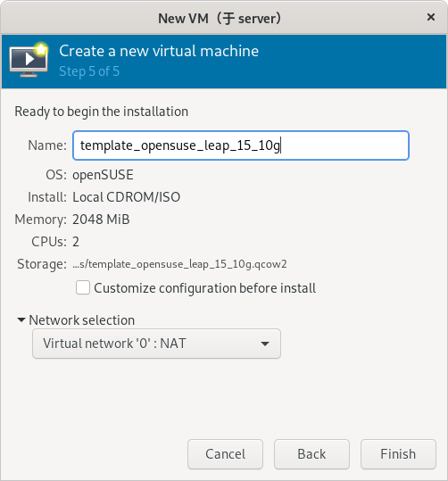The height and width of the screenshot is (481, 448).
Task: Click the openSUSE OS value
Action: [103, 175]
